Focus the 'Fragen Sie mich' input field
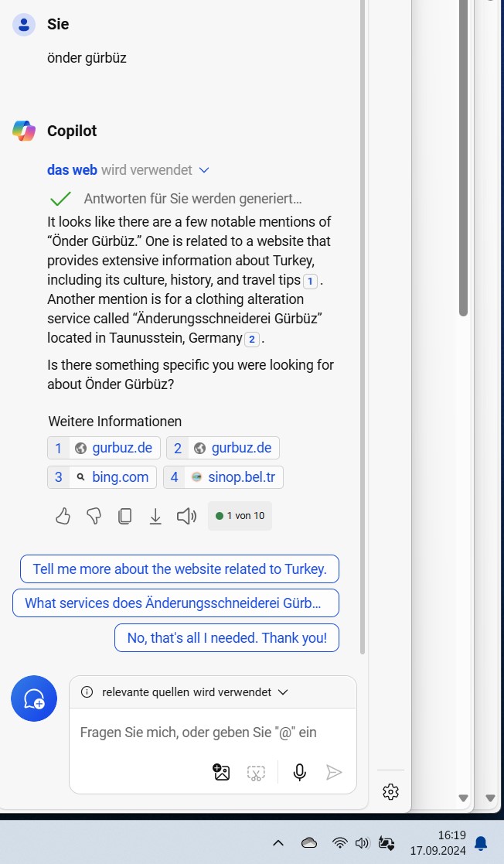Viewport: 504px width, 864px height. tap(213, 733)
